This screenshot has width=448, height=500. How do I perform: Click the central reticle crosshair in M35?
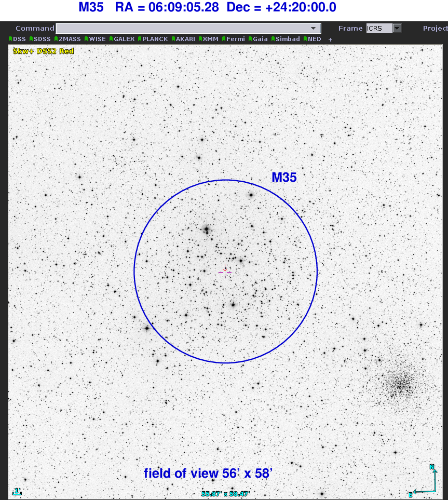225,272
